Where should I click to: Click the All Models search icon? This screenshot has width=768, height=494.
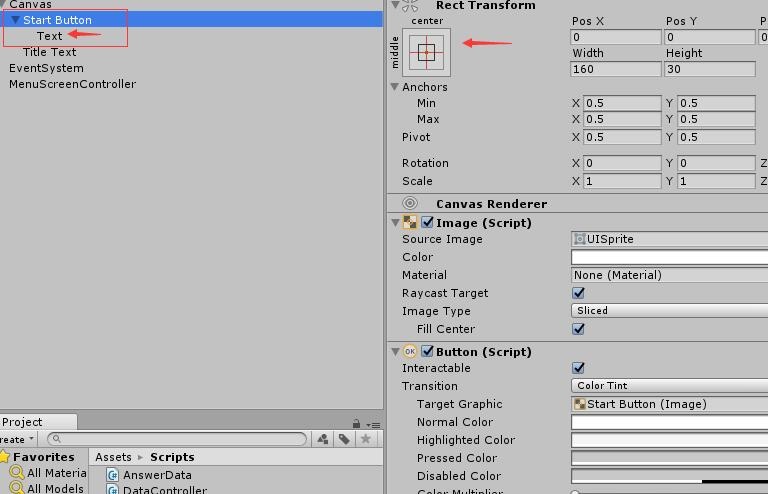click(x=17, y=488)
